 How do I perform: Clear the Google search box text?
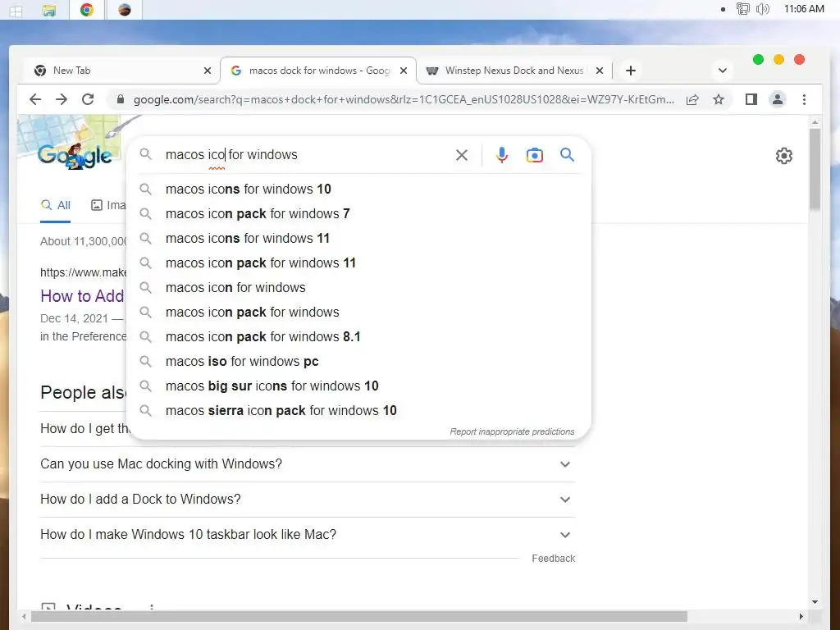[x=461, y=155]
